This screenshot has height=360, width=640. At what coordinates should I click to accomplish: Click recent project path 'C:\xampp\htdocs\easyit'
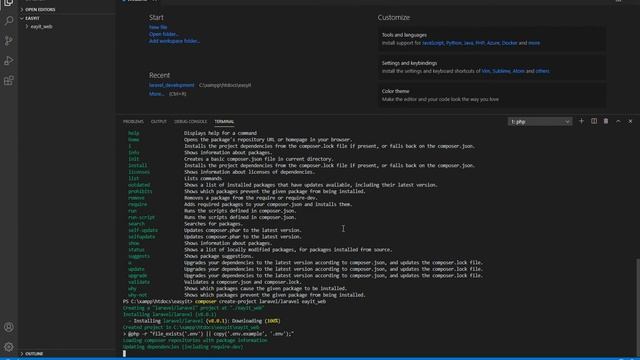click(x=224, y=85)
